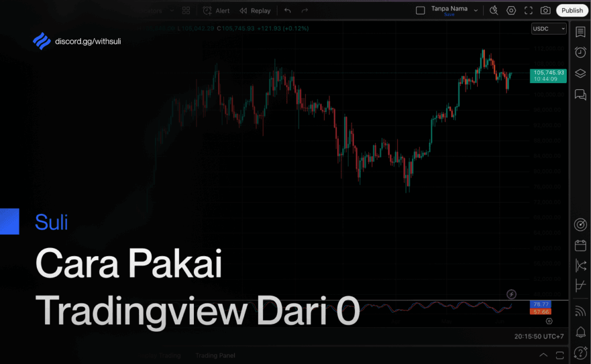Open the Object Tree layers icon
This screenshot has width=591, height=364.
580,73
